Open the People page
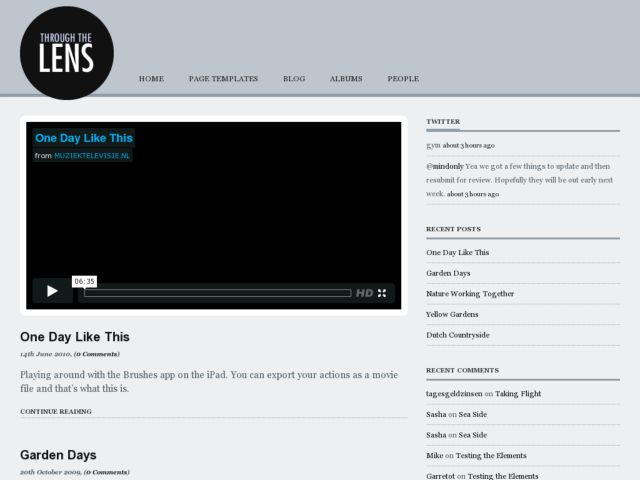 403,79
